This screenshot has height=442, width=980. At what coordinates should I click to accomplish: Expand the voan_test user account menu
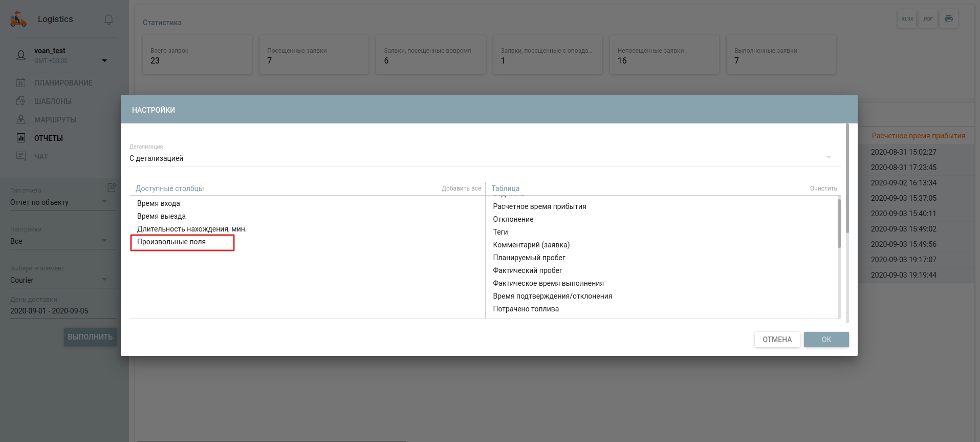(x=104, y=60)
